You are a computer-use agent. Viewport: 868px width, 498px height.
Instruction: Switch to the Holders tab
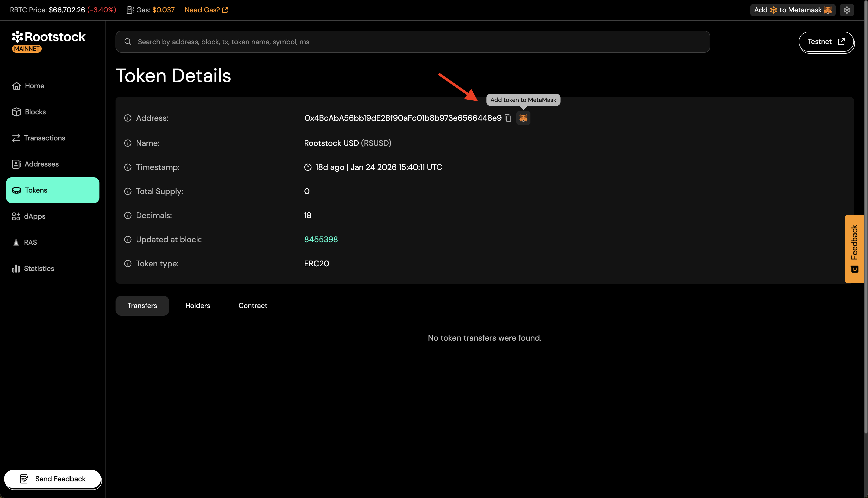point(197,305)
